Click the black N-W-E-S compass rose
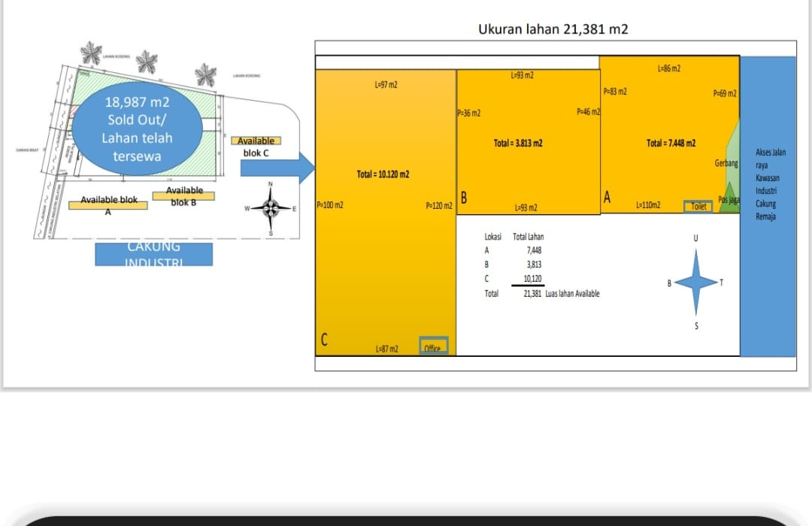The image size is (812, 526). [271, 208]
